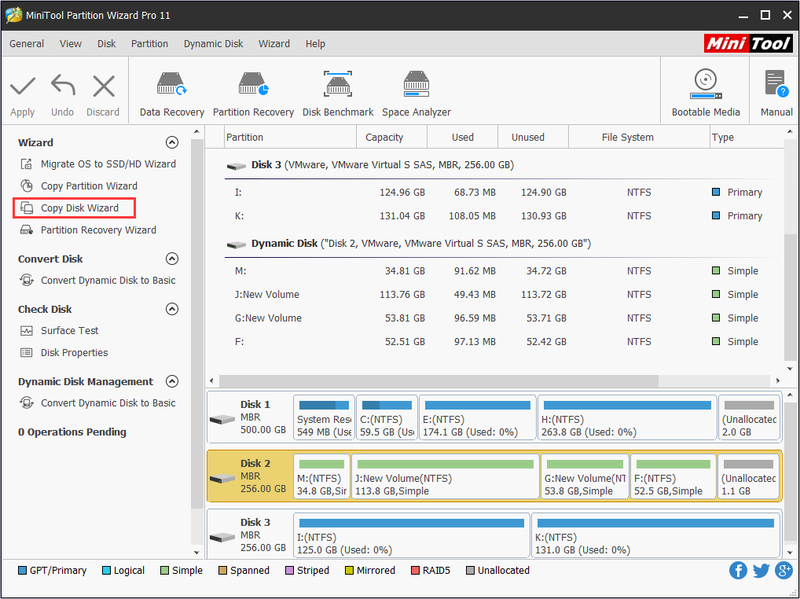Collapse the Wizard section
The width and height of the screenshot is (800, 599).
pos(172,142)
